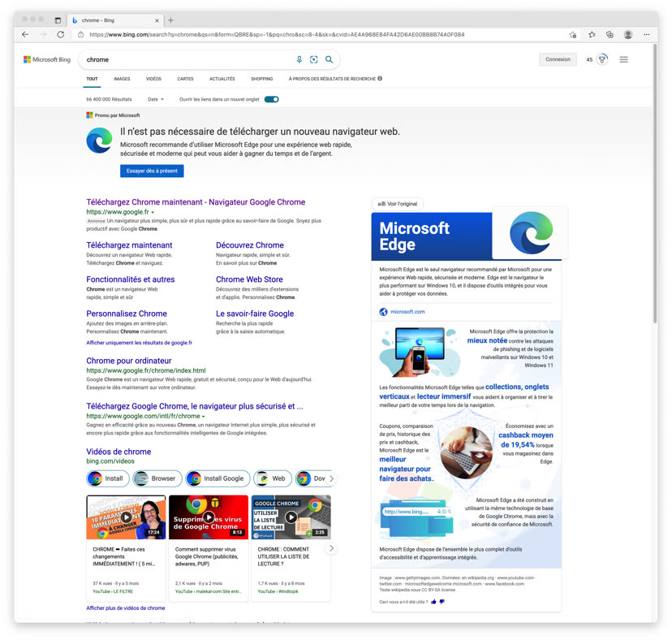Image resolution: width=672 pixels, height=640 pixels.
Task: Click 'Afficher plus de vidéos de chrome'
Action: [126, 608]
